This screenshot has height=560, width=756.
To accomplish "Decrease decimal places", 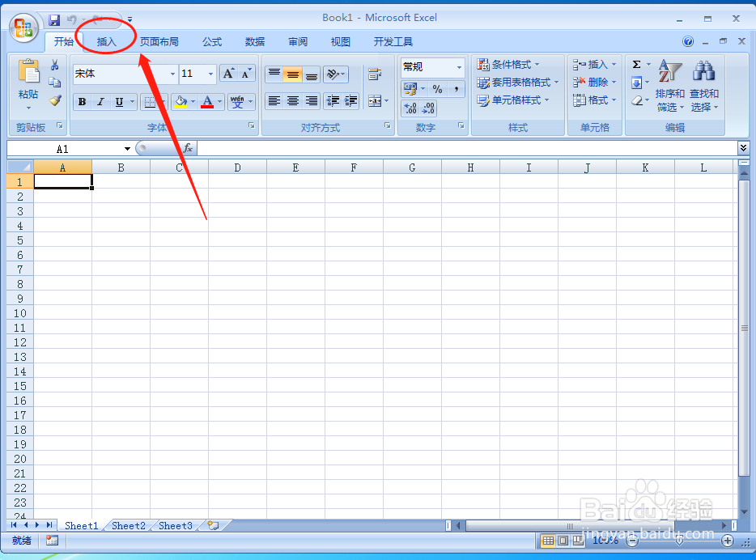I will coord(428,108).
